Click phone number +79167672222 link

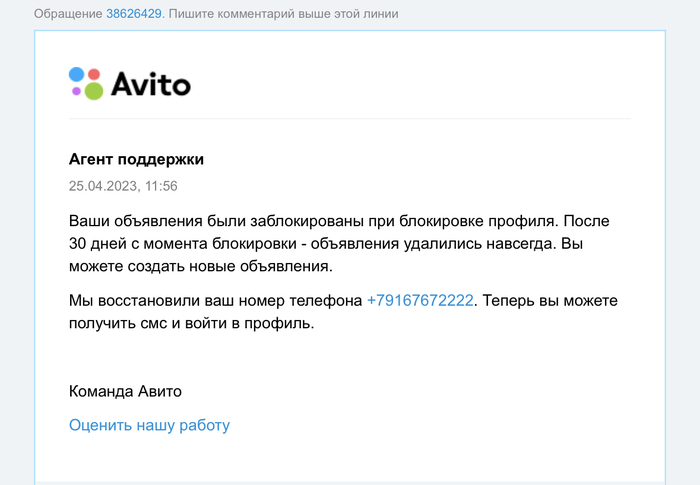click(x=420, y=301)
